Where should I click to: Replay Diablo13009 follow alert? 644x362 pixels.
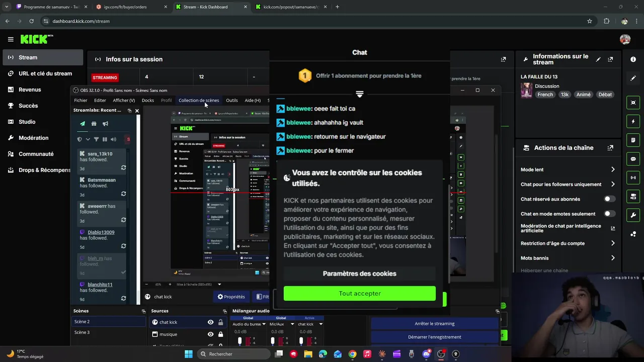[123, 246]
